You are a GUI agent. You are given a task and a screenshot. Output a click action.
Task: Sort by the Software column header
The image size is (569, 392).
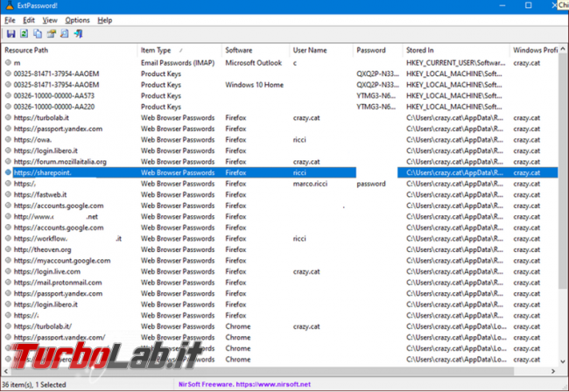point(255,50)
